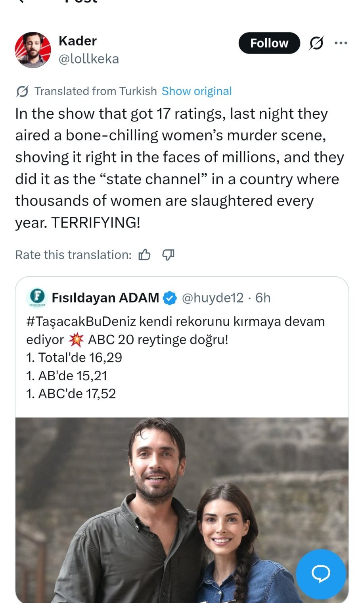Tap the Grok icon beside Follow

click(316, 43)
